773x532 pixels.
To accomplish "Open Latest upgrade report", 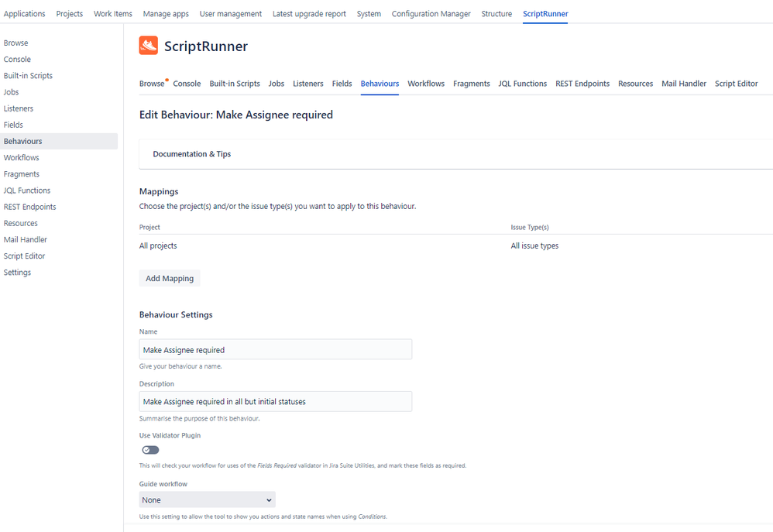I will 309,14.
